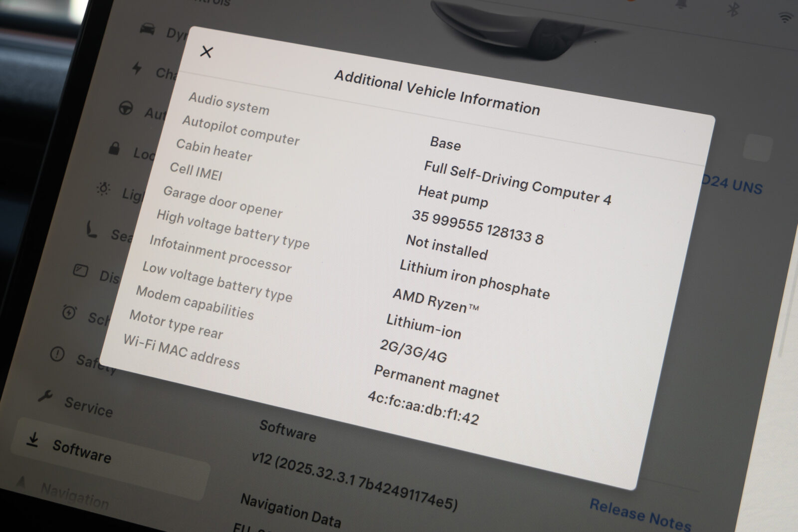Click the Locks padlock icon
The height and width of the screenshot is (532, 798).
tap(114, 148)
